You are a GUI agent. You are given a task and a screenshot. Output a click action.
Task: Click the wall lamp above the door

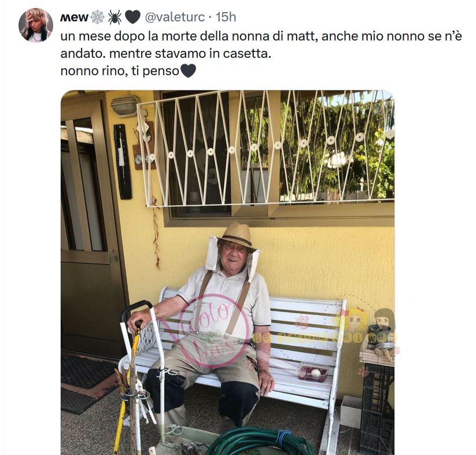pos(125,106)
